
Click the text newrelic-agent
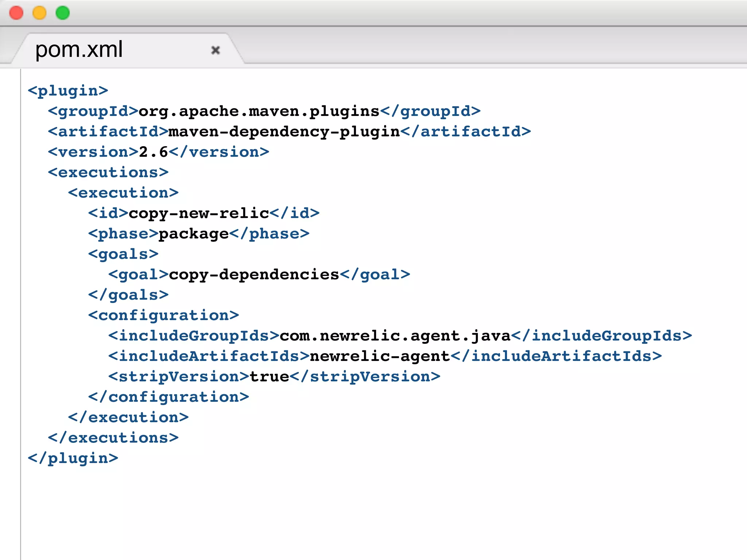380,356
